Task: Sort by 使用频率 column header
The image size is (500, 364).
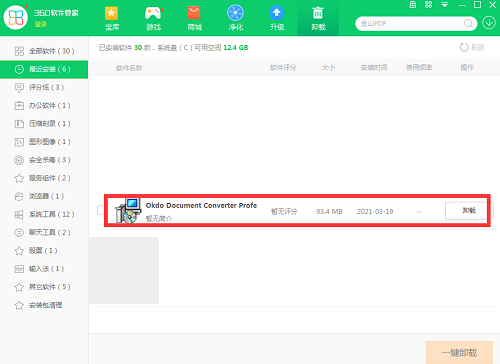Action: (x=419, y=68)
